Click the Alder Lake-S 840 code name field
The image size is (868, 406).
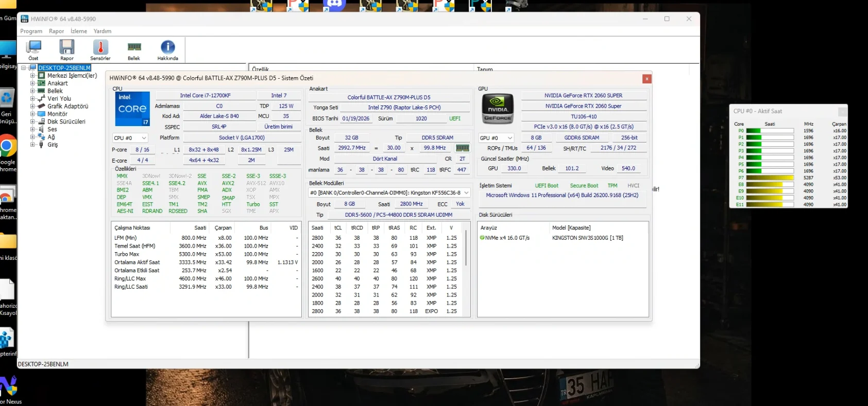click(x=219, y=116)
